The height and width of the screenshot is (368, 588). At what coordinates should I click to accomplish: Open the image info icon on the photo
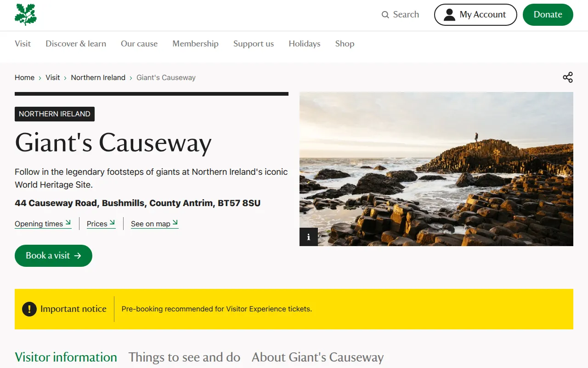point(309,237)
